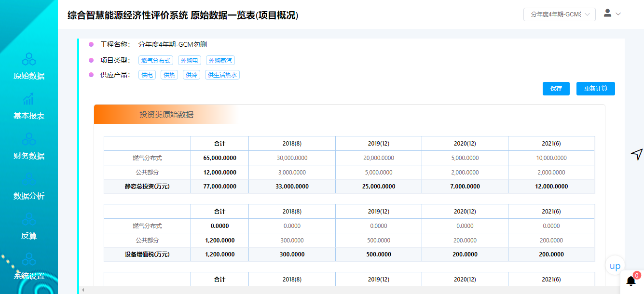Click the horizontal scrollbar left arrow

coord(83,290)
